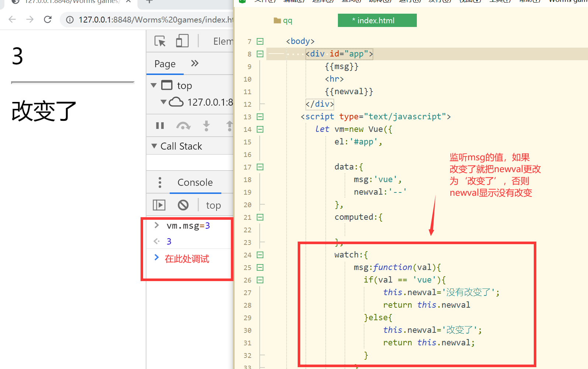Fold the div app block at line 8

coord(260,54)
